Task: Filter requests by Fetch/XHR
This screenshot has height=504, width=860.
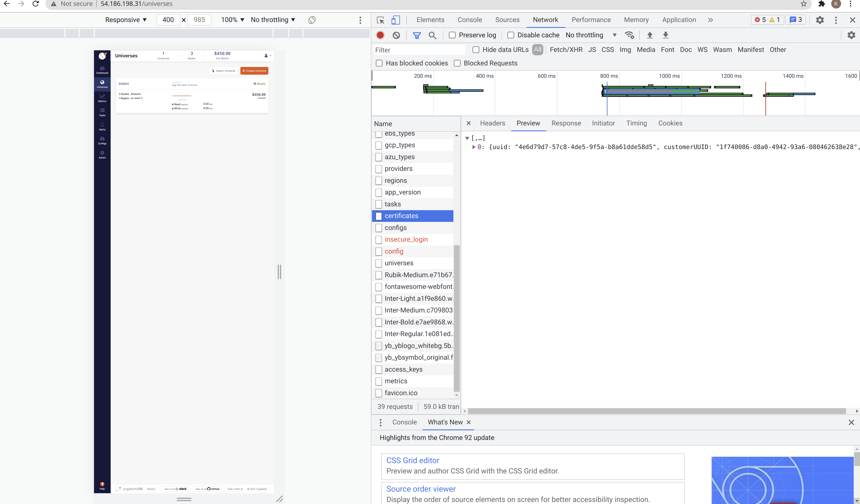Action: [x=566, y=50]
